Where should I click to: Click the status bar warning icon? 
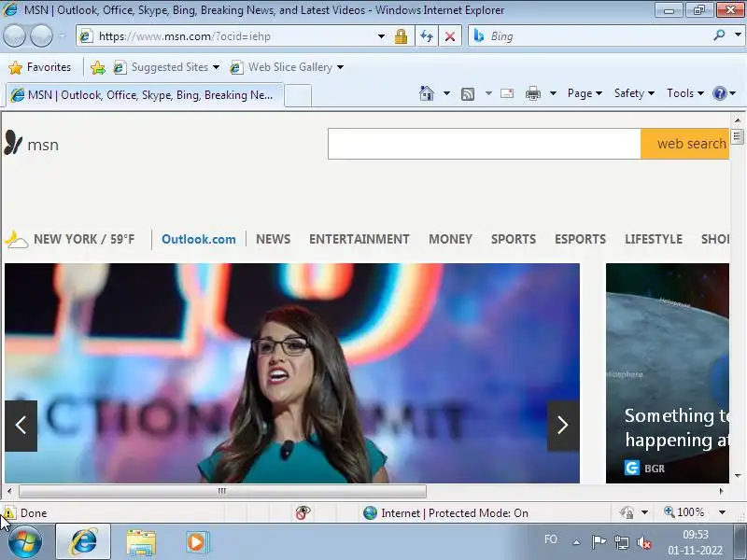(8, 512)
